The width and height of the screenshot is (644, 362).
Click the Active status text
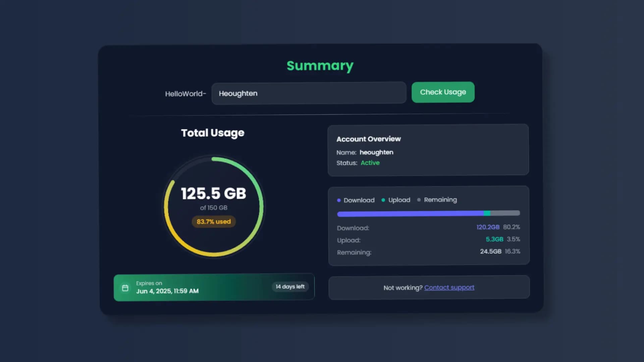click(x=370, y=163)
